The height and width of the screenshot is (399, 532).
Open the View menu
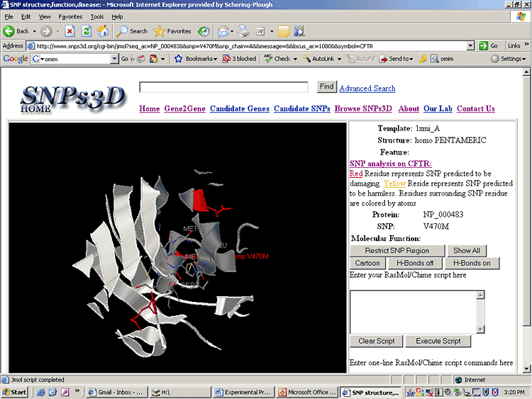click(x=45, y=16)
